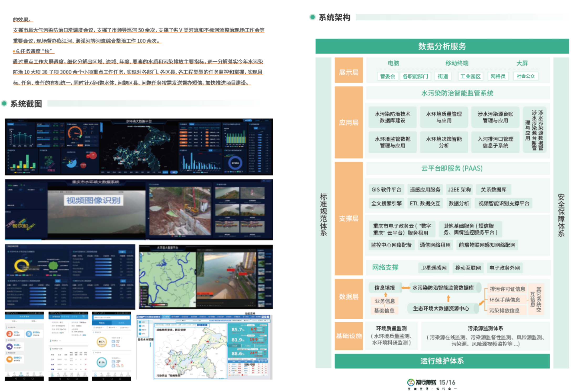Click the 知行数联 logo in the footer
Viewport: 577px width, 392px height.
tap(422, 383)
